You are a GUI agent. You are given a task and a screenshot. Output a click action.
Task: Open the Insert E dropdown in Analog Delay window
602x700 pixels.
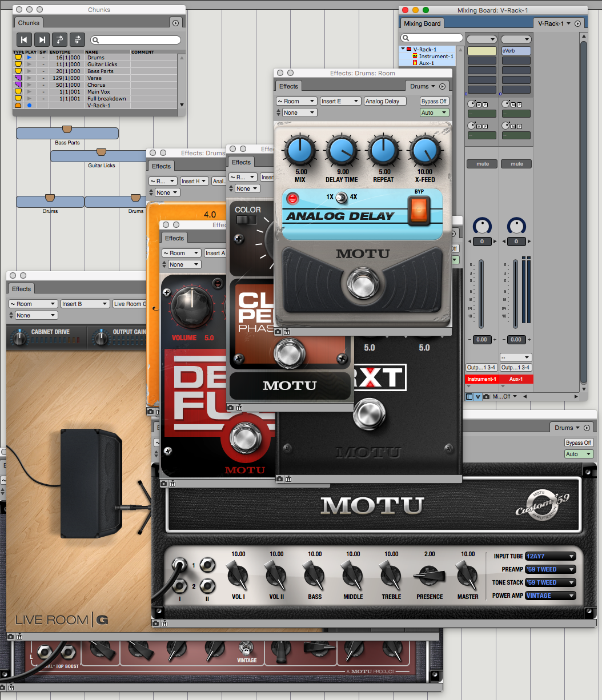[x=339, y=102]
